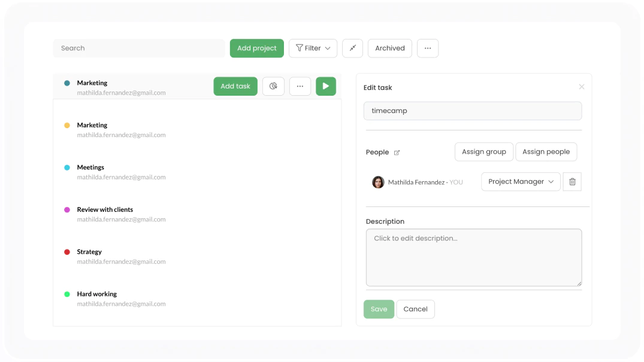
Task: Expand the Meetings project entry
Action: (x=91, y=167)
